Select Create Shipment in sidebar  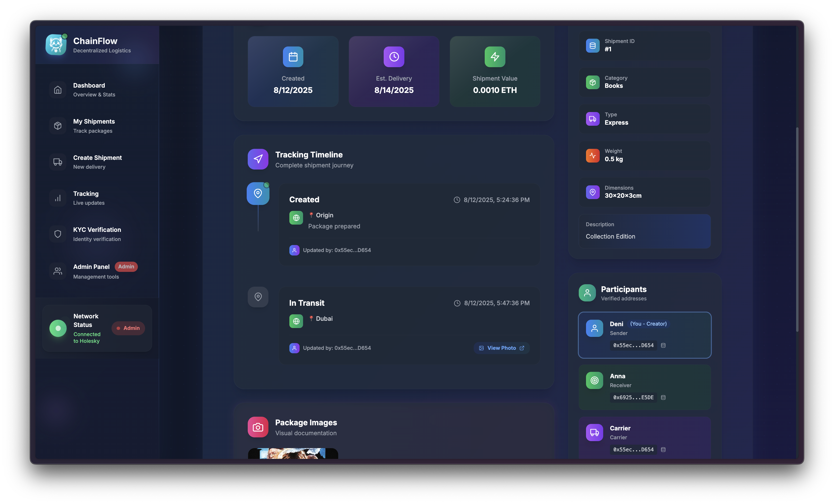97,162
